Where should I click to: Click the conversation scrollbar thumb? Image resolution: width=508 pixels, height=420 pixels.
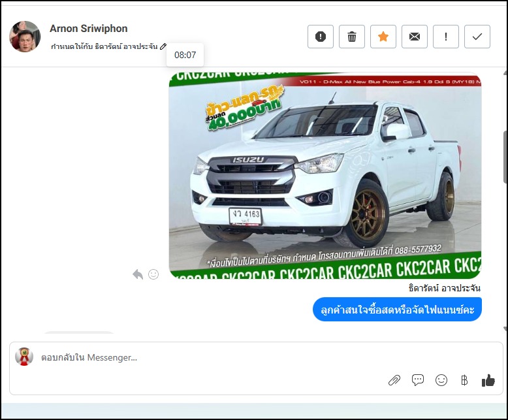(506, 157)
